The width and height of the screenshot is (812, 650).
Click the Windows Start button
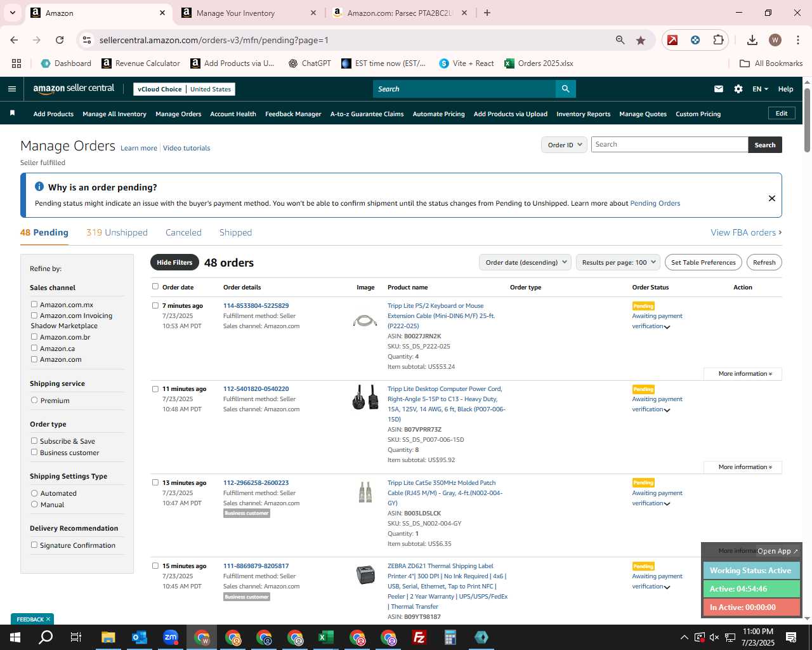15,637
